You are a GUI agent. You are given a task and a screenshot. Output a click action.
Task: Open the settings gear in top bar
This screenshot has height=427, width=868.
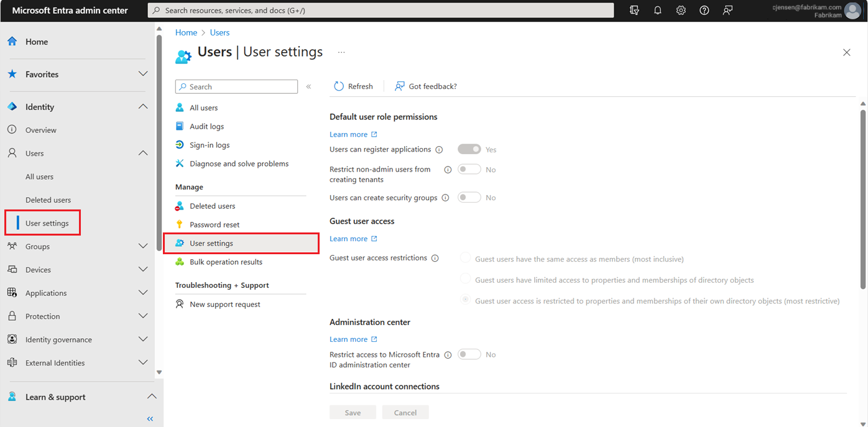pyautogui.click(x=680, y=10)
